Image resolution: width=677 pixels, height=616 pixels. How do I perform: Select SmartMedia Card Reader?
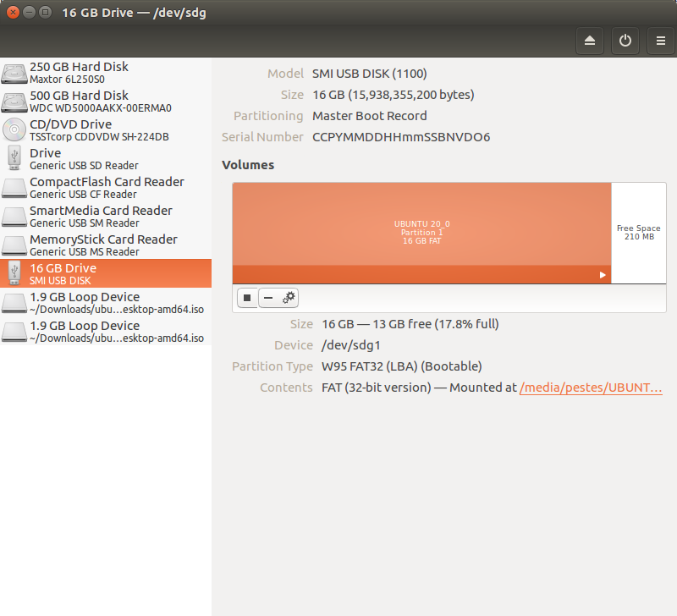[106, 217]
